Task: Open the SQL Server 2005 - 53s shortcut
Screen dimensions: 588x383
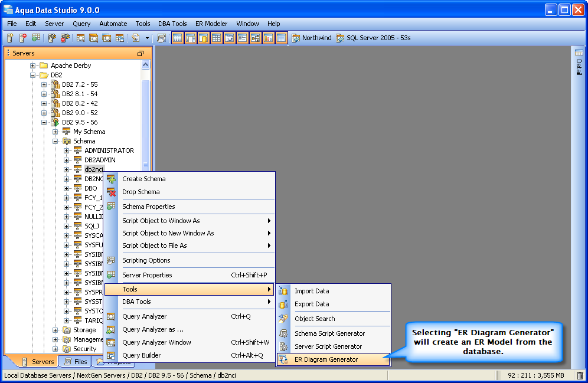Action: pyautogui.click(x=374, y=38)
